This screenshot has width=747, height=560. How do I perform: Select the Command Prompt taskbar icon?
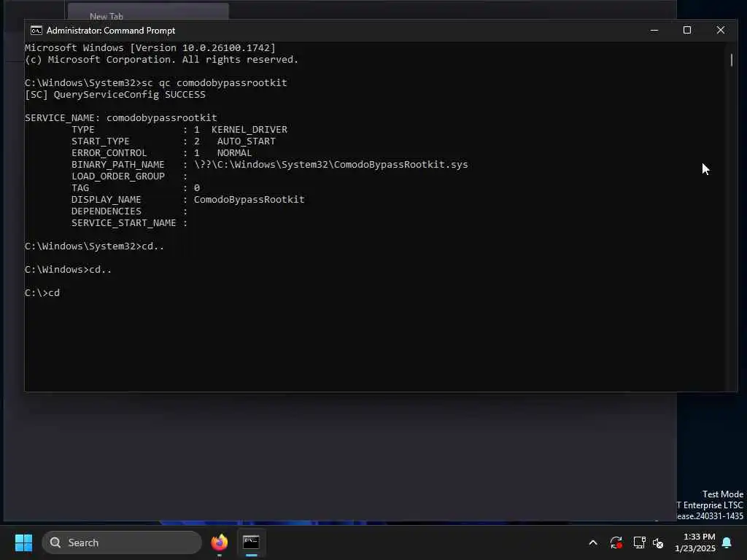click(251, 542)
